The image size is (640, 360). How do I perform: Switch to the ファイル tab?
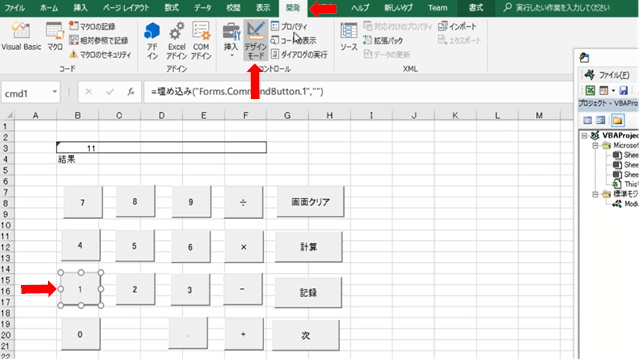(14, 8)
